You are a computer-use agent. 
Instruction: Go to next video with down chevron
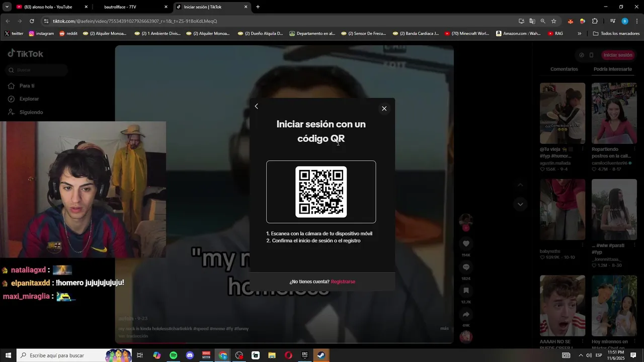520,204
